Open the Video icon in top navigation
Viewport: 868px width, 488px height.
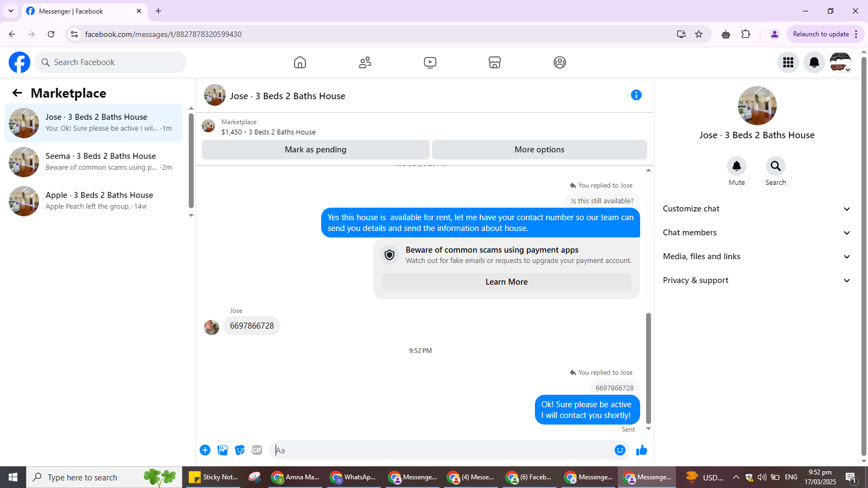point(430,62)
